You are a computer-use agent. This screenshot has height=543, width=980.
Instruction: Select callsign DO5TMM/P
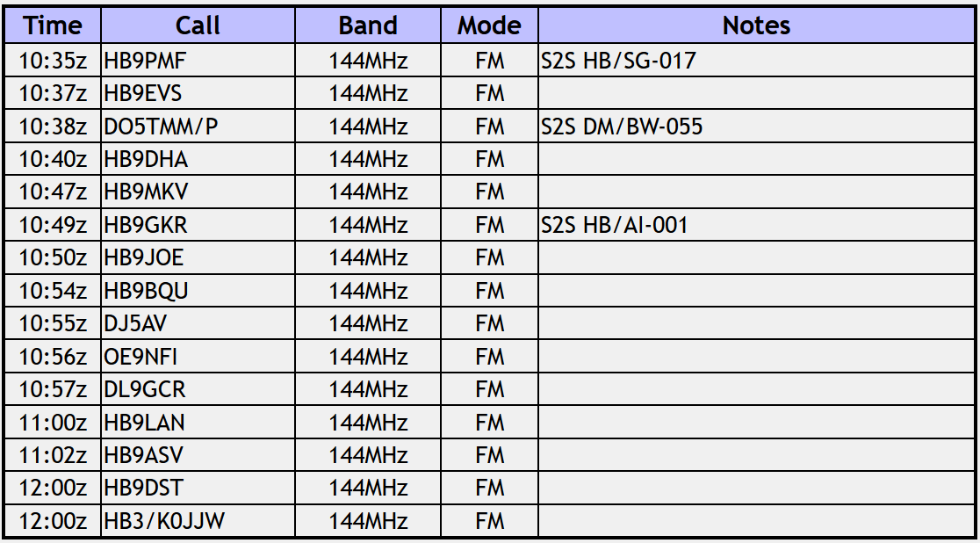pos(161,127)
